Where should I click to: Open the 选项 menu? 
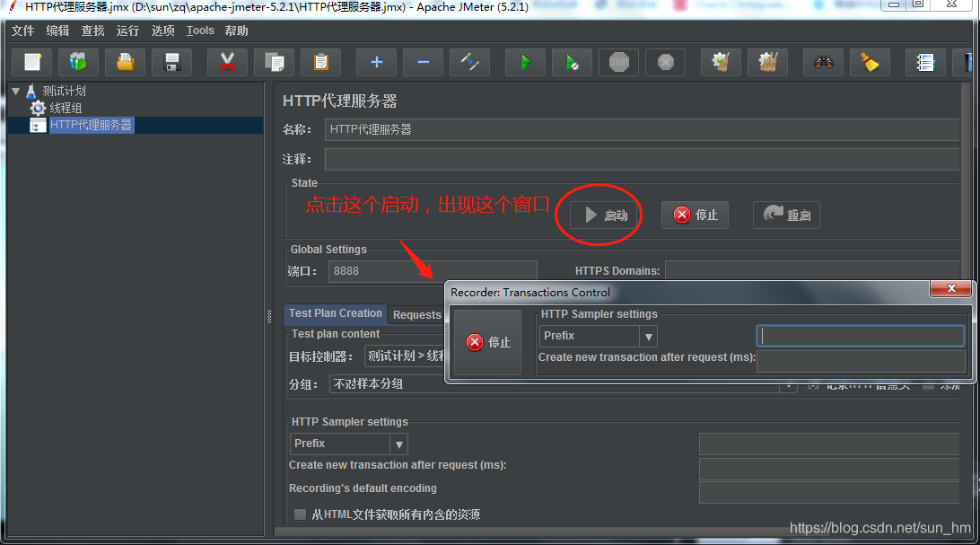(x=162, y=31)
